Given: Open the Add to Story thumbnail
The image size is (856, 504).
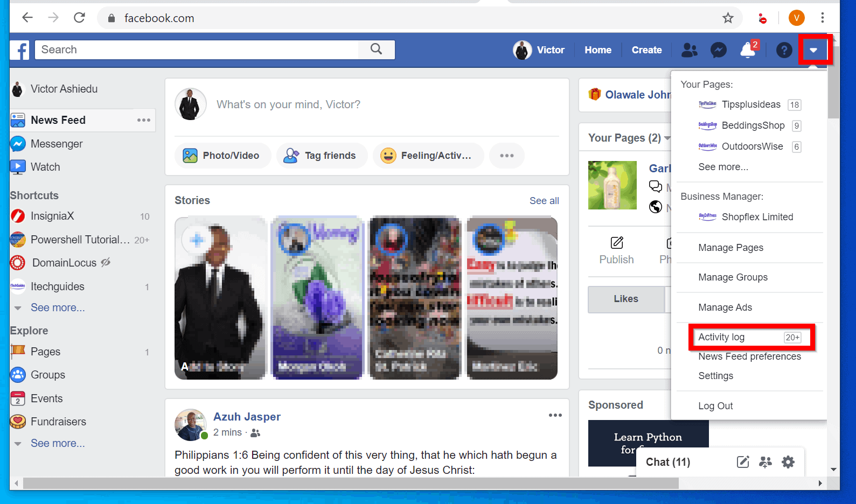Looking at the screenshot, I should pos(220,298).
